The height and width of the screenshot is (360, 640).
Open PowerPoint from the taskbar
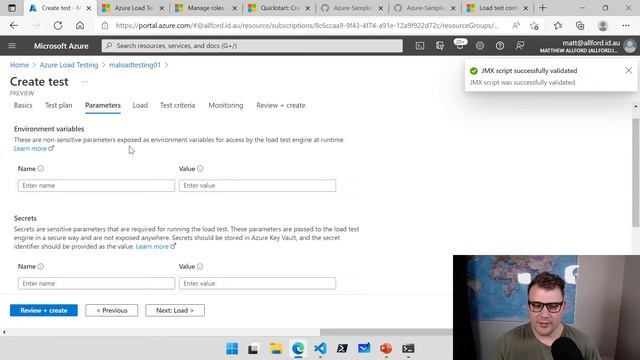click(x=386, y=349)
